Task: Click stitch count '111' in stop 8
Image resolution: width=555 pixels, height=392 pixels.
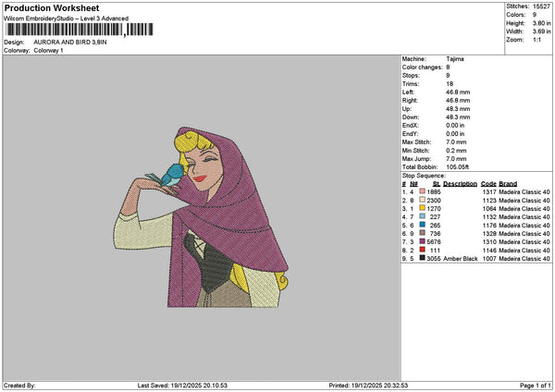Action: click(x=435, y=251)
